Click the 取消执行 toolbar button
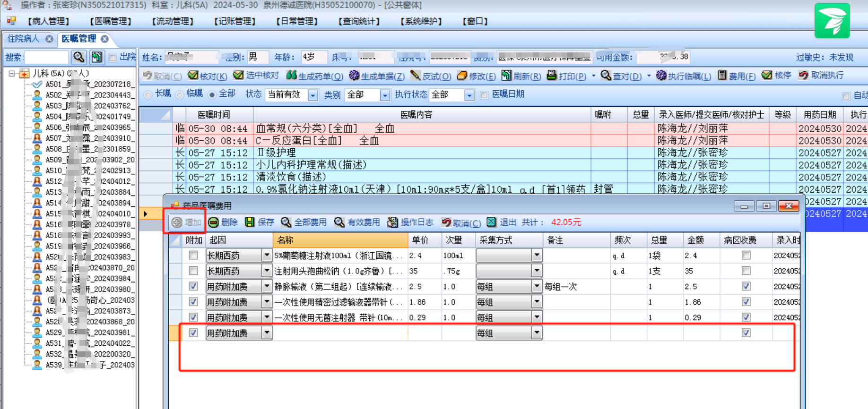 coord(821,76)
